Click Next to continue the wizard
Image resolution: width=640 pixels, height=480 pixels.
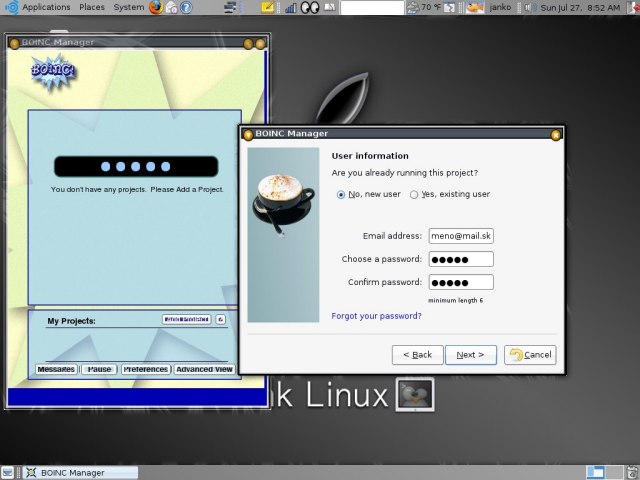(471, 355)
